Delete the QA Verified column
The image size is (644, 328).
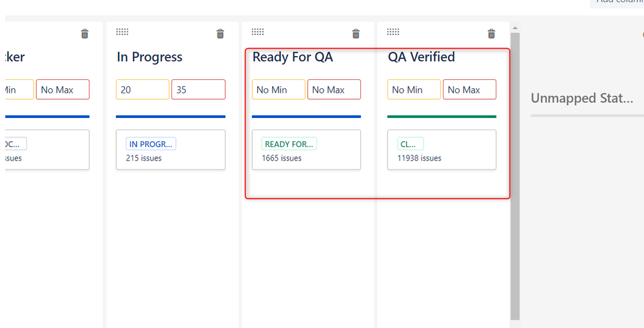point(491,34)
